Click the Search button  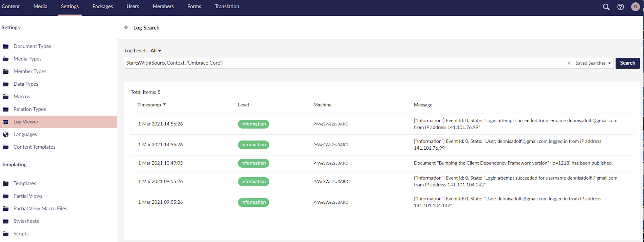[627, 63]
